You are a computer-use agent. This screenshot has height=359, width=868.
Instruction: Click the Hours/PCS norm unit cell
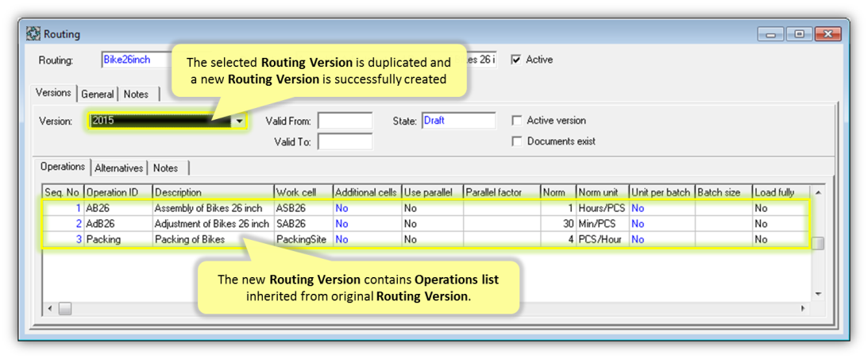pyautogui.click(x=602, y=208)
